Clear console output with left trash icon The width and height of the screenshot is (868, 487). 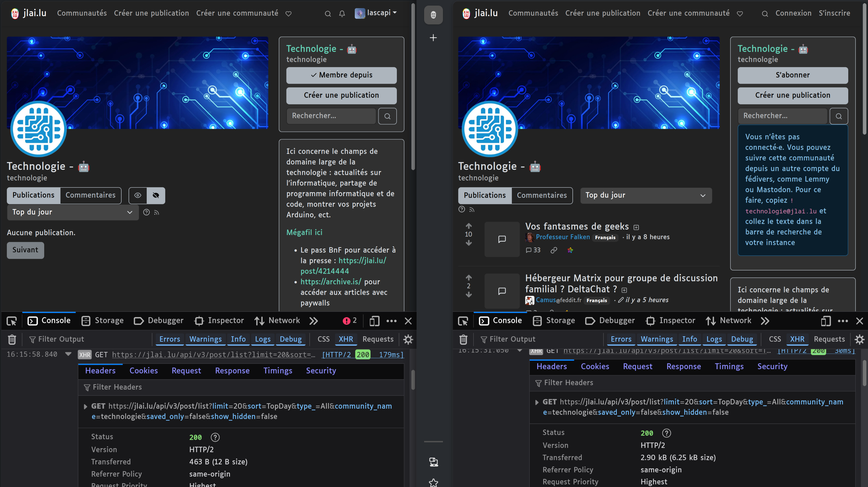[x=12, y=339]
